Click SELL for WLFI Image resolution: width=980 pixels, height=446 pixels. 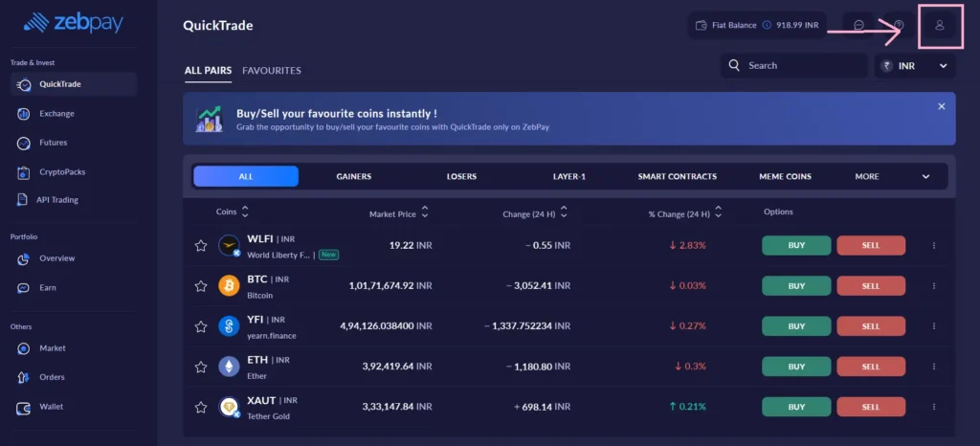871,245
